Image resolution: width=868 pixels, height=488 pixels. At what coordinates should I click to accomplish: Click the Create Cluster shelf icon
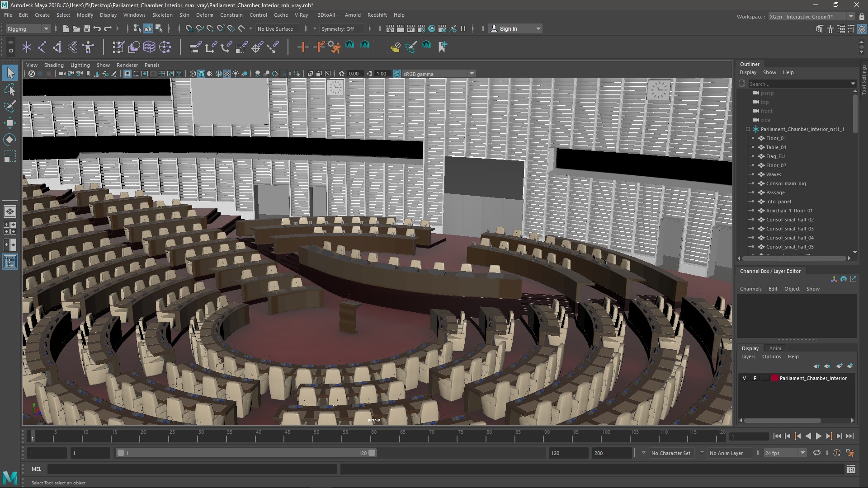click(165, 47)
